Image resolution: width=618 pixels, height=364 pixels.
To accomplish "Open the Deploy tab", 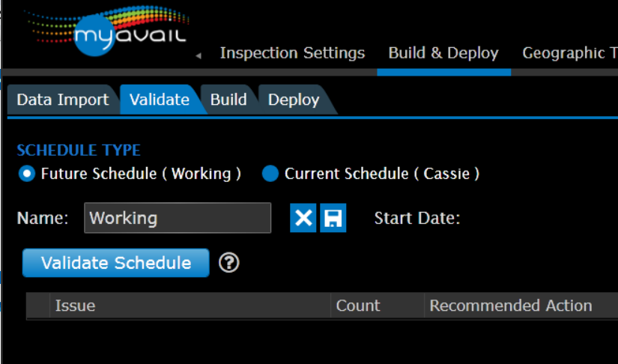I will pos(294,100).
